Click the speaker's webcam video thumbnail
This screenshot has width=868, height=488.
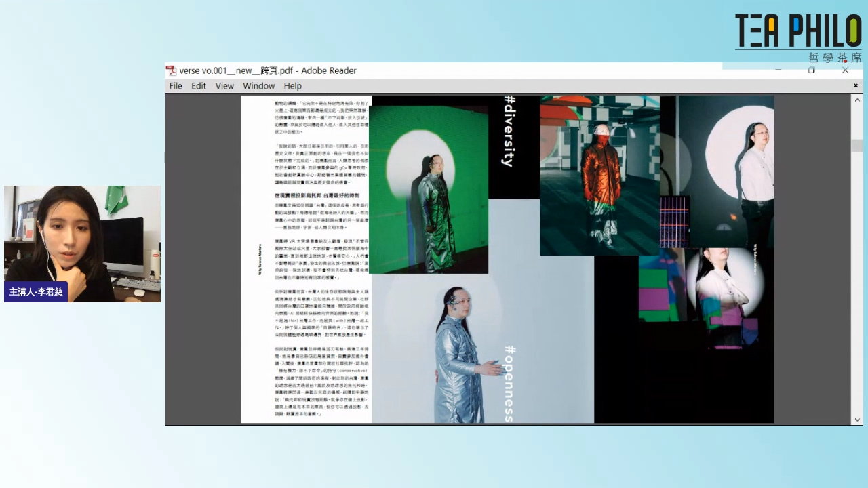click(x=82, y=234)
